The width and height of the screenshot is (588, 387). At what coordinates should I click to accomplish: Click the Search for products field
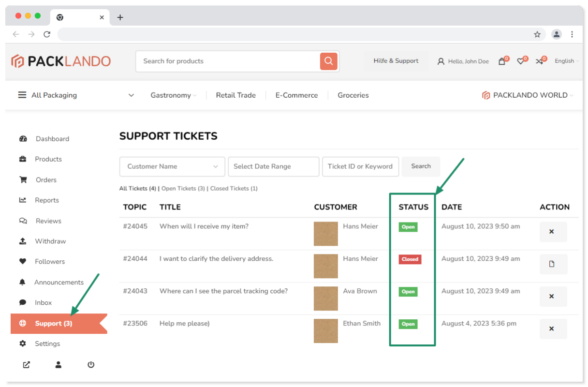[228, 61]
